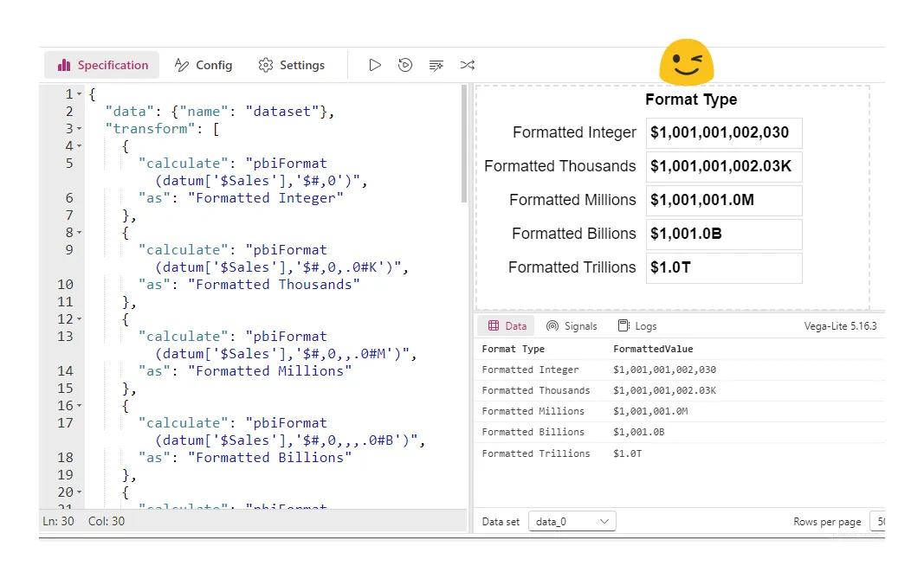Switch to the Config tab
This screenshot has height=585, width=924.
pyautogui.click(x=204, y=65)
